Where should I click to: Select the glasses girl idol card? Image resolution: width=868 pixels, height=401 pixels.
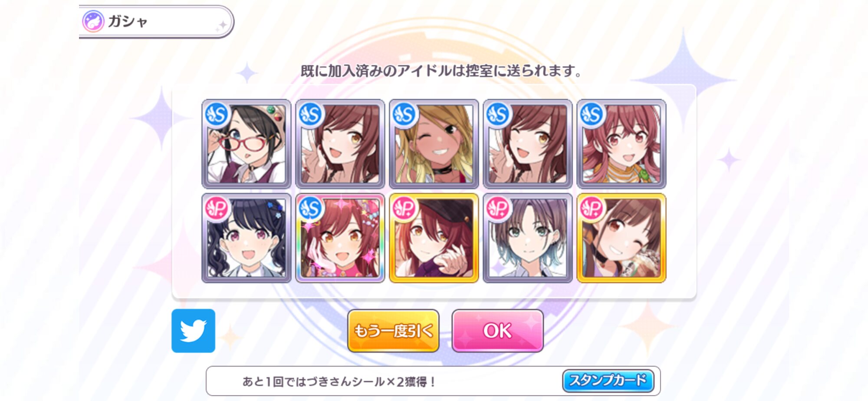[x=247, y=144]
